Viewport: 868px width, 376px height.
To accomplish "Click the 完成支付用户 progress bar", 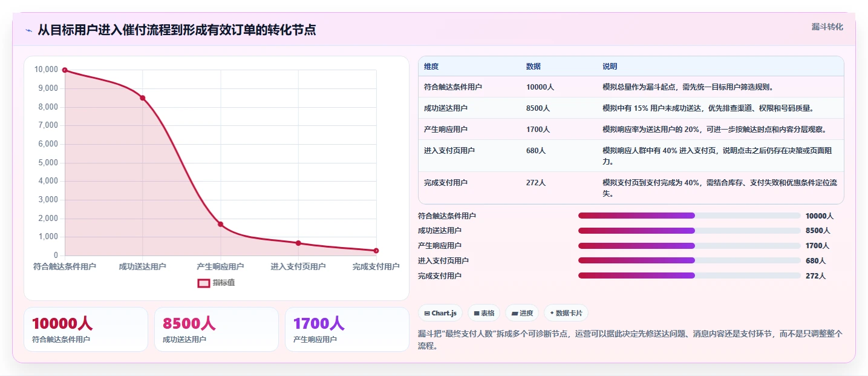I will coord(690,275).
